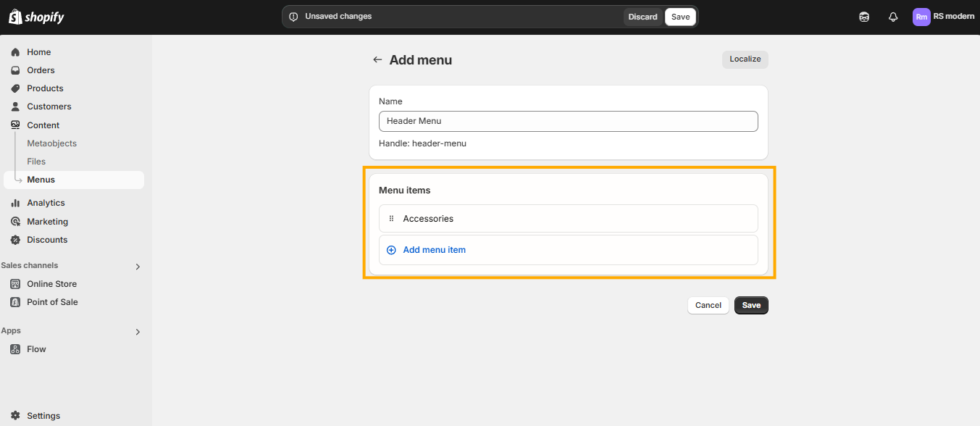Image resolution: width=980 pixels, height=426 pixels.
Task: Discard the unsaved changes
Action: point(642,17)
